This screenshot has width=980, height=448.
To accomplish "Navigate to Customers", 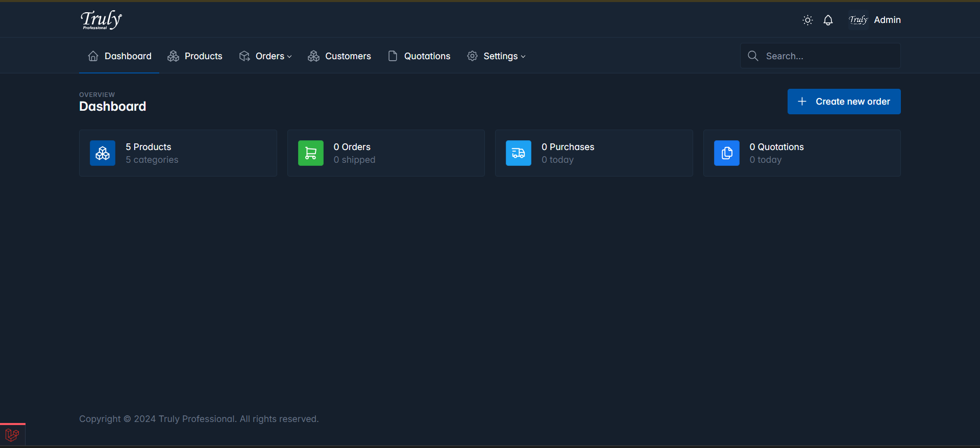I will 339,56.
